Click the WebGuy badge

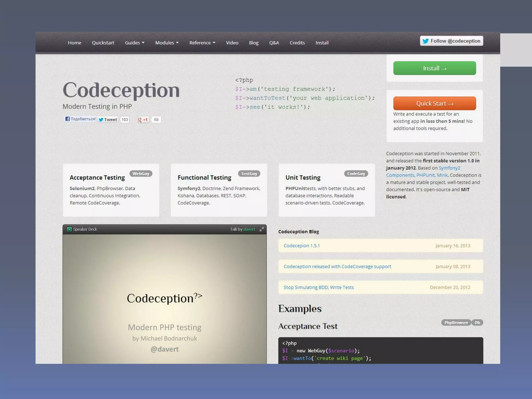pos(141,174)
